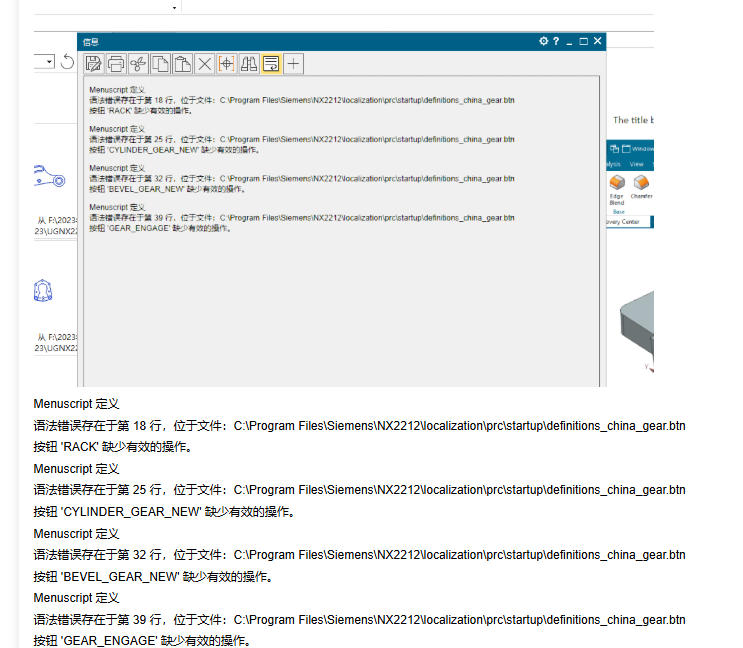Click dialog text line 'GEAR_ENGAGE'
Screen dimensions: 743x648
pyautogui.click(x=160, y=229)
